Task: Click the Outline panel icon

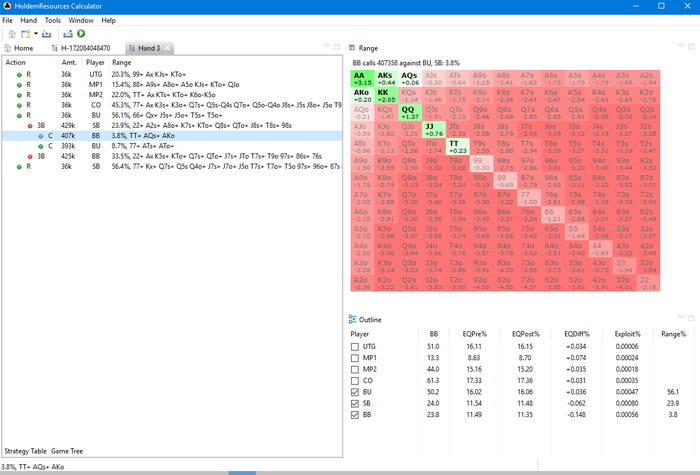Action: 352,319
